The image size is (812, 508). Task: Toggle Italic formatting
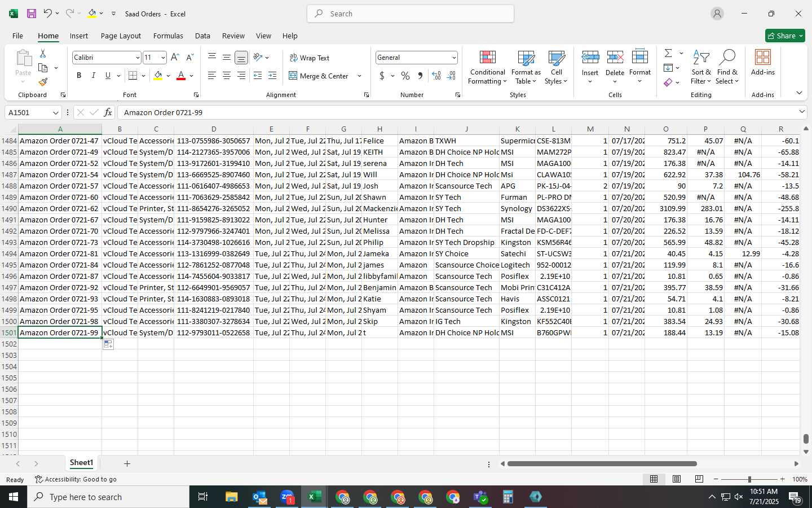93,76
